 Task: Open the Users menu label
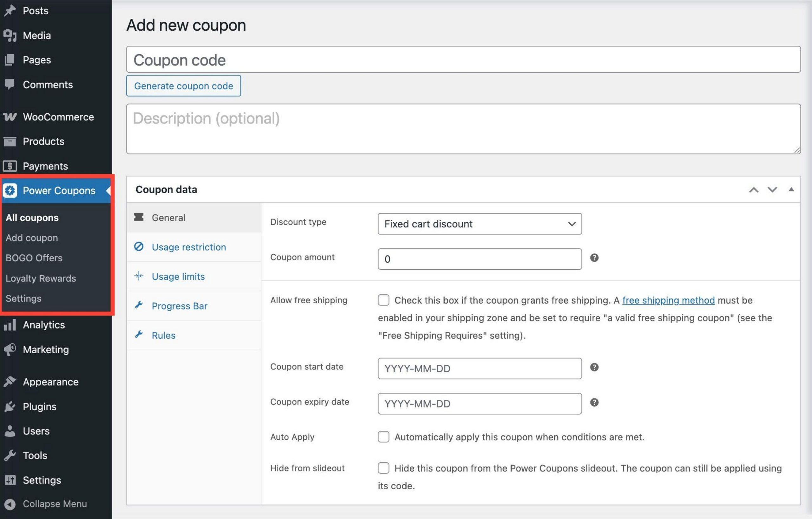tap(36, 431)
